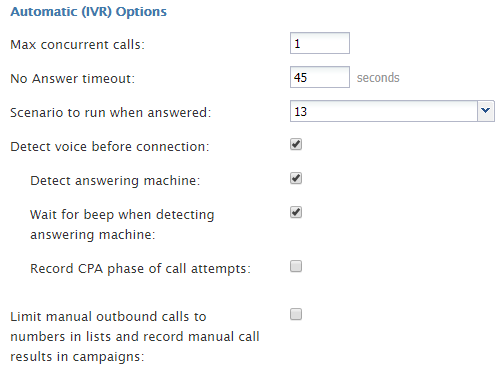Click the 'results in campaigns:' label line

(77, 357)
